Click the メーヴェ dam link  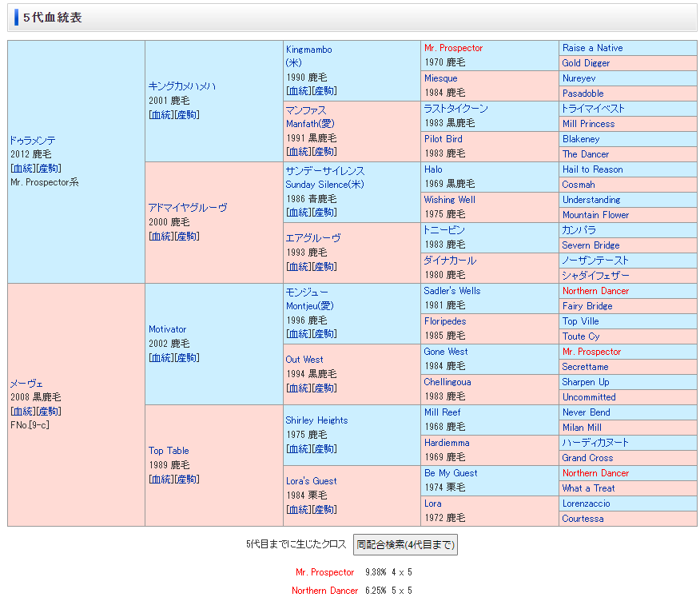tap(26, 383)
